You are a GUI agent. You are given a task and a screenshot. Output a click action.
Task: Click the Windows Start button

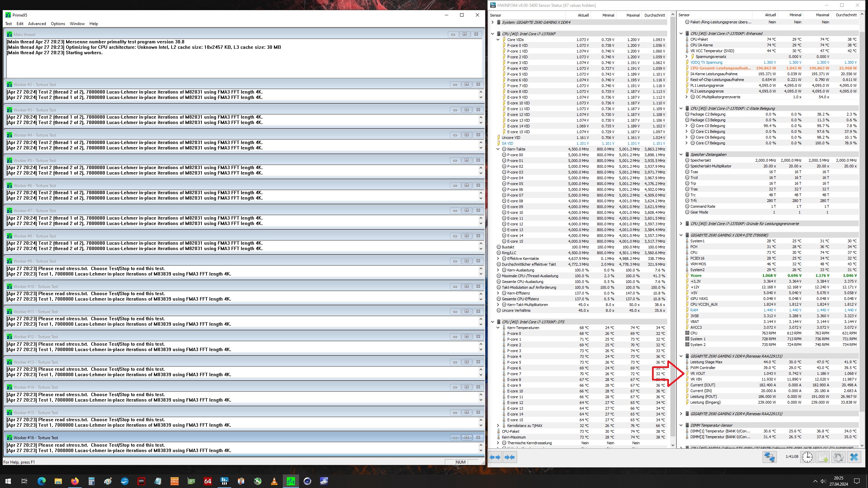tap(7, 481)
